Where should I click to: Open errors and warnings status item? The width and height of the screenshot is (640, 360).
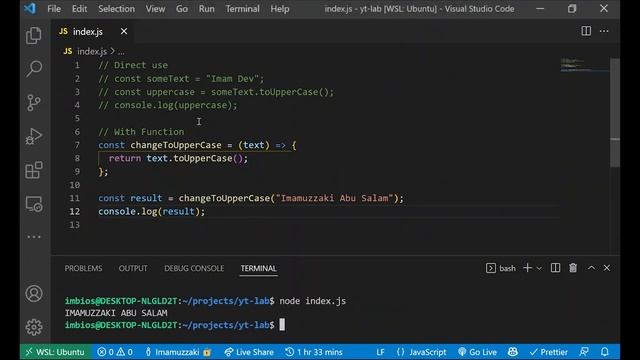point(115,352)
